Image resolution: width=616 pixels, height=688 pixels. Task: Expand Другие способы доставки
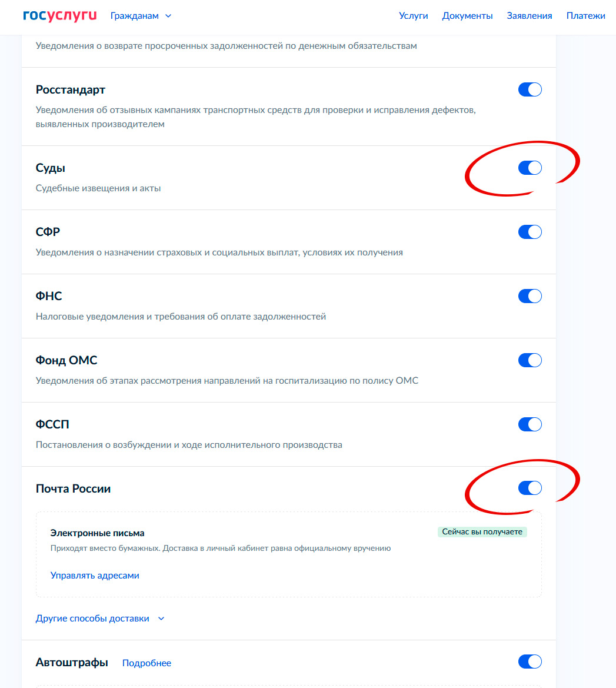coord(92,619)
